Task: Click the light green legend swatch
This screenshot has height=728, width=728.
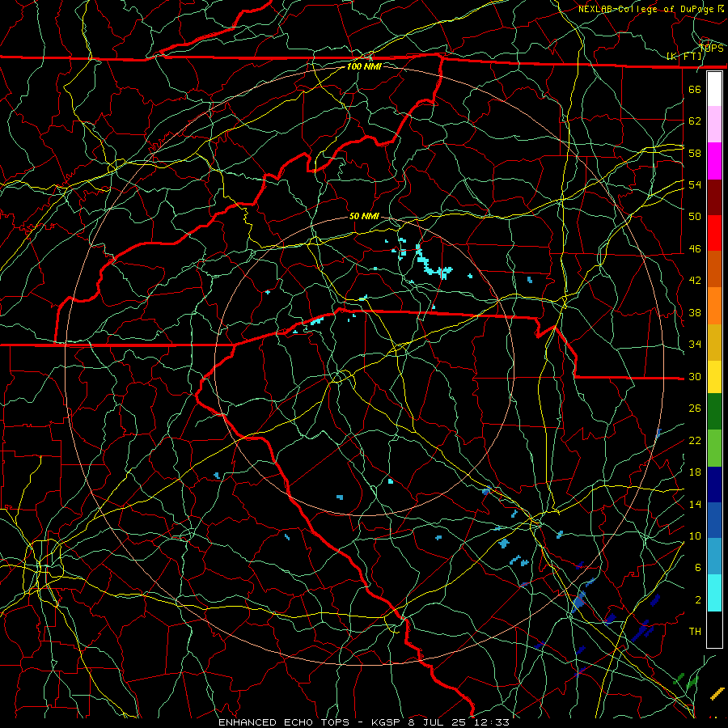Action: point(714,448)
